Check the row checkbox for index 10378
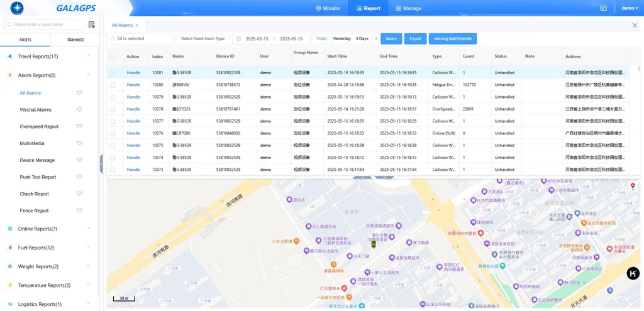This screenshot has height=311, width=644. [113, 109]
